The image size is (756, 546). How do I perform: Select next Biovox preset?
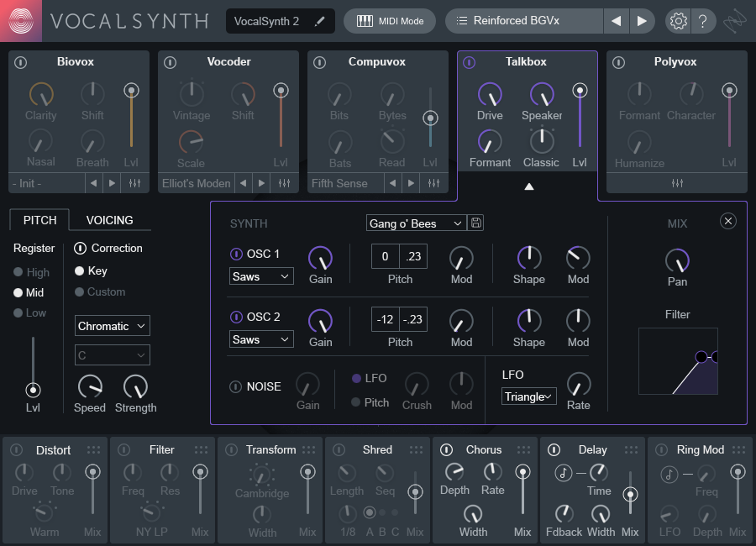pos(112,183)
